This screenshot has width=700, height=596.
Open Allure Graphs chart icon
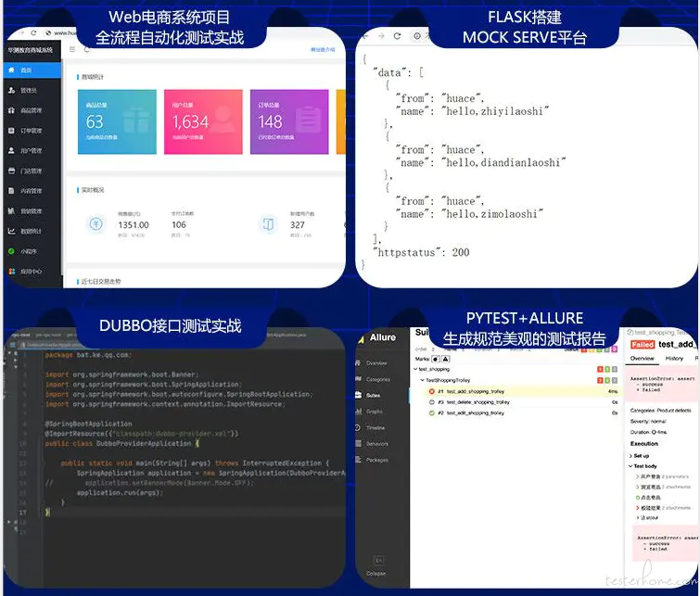coord(359,412)
